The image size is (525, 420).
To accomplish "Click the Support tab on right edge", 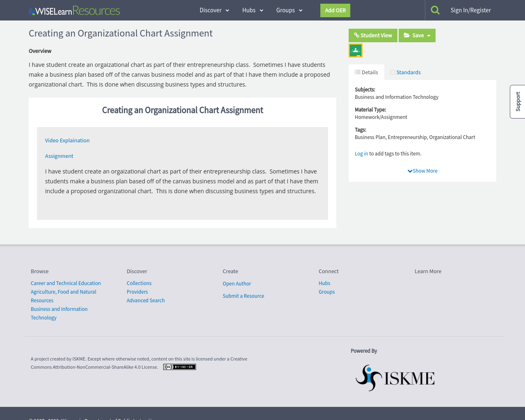I will point(517,102).
